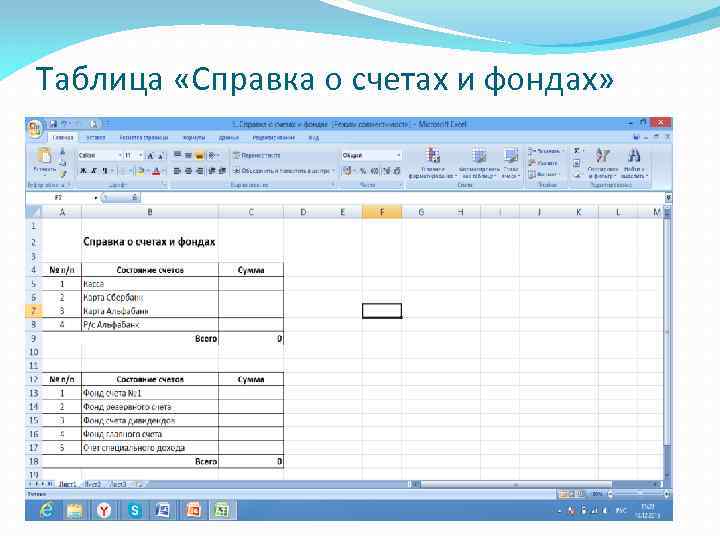Open the Calibri font name dropdown
720x540 pixels.
120,156
